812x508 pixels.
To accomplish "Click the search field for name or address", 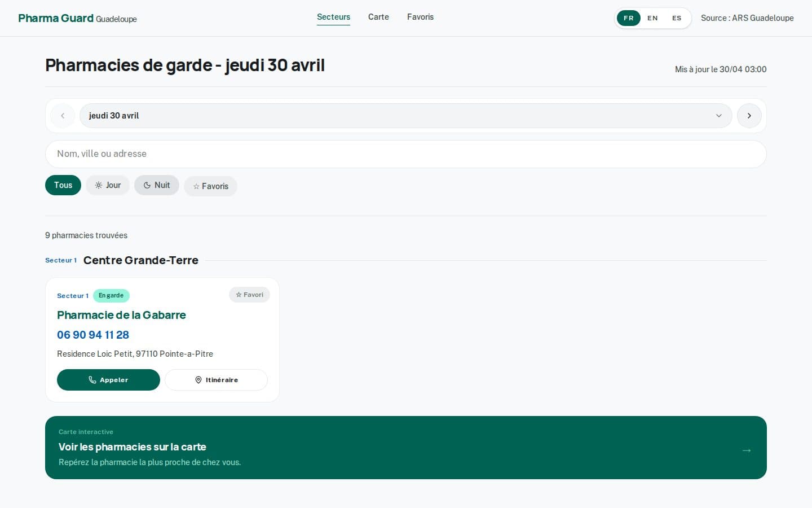I will (x=405, y=154).
